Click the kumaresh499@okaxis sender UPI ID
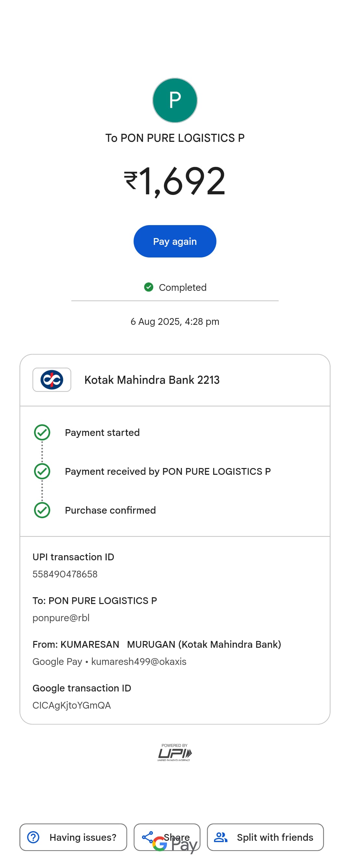Image resolution: width=350 pixels, height=868 pixels. tap(139, 661)
